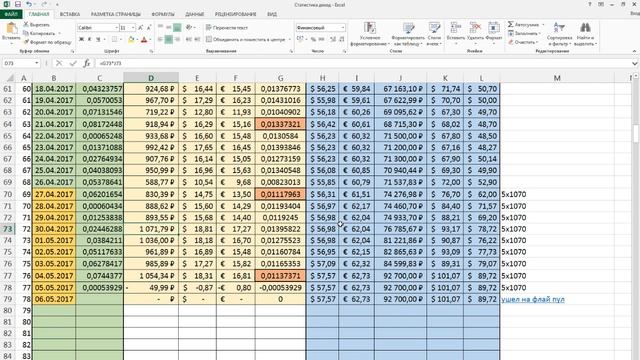Click font color red A swatch
Viewport: 640px width, 360px height.
click(144, 40)
